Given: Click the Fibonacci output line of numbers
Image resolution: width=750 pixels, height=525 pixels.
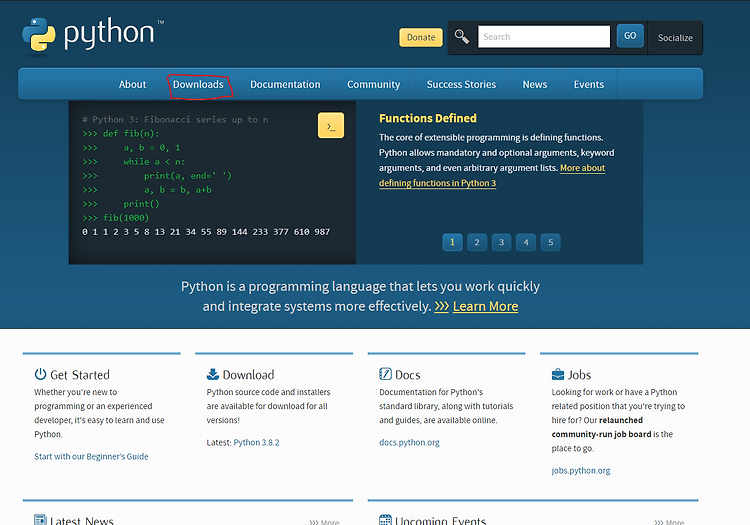Looking at the screenshot, I should click(x=206, y=232).
